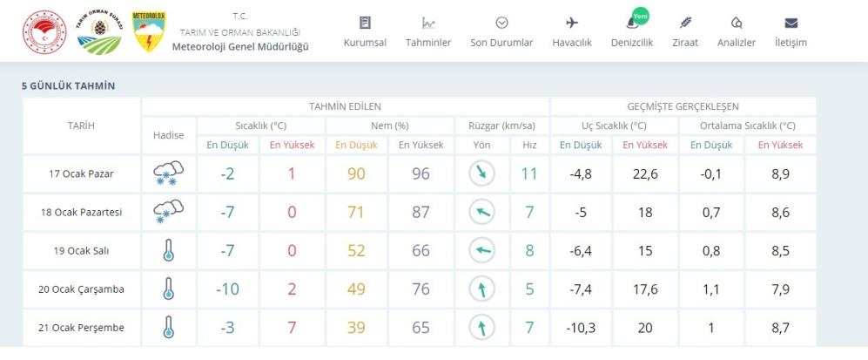Click the green Yeni badge on Denizcilik
The width and height of the screenshot is (868, 360).
point(639,16)
